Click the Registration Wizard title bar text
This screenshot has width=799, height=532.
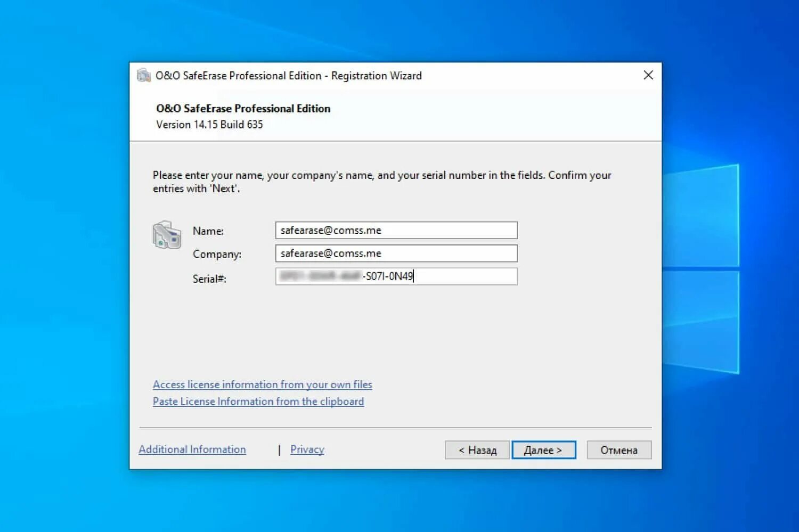pyautogui.click(x=289, y=76)
